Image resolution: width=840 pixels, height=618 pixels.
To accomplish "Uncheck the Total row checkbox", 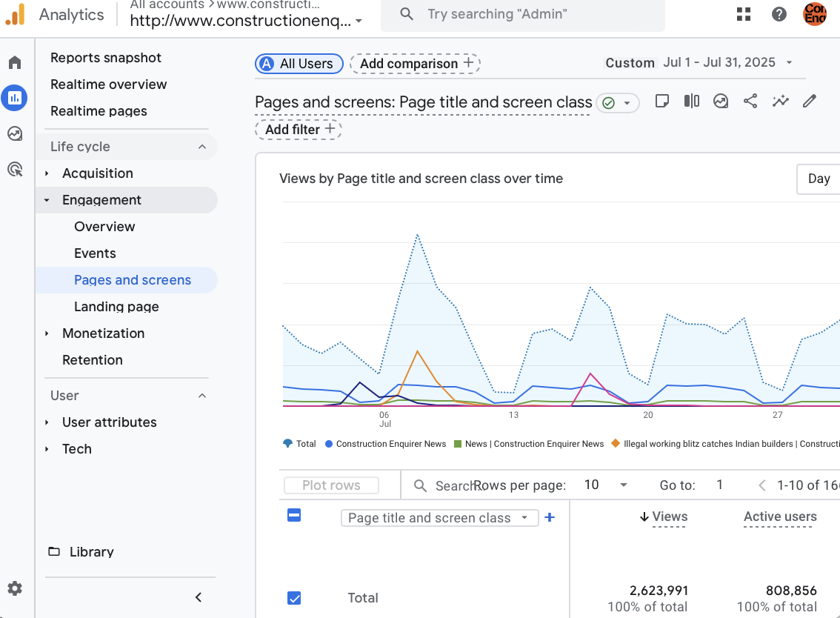I will tap(294, 598).
